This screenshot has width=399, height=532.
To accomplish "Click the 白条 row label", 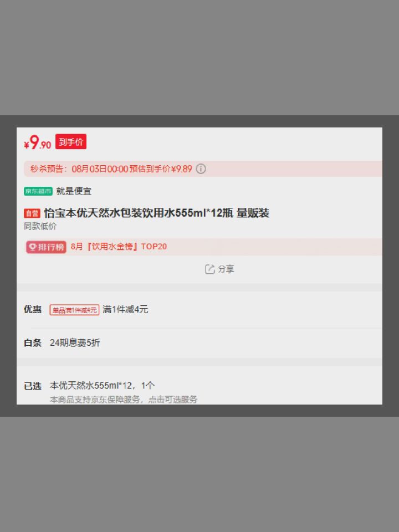I will tap(33, 342).
